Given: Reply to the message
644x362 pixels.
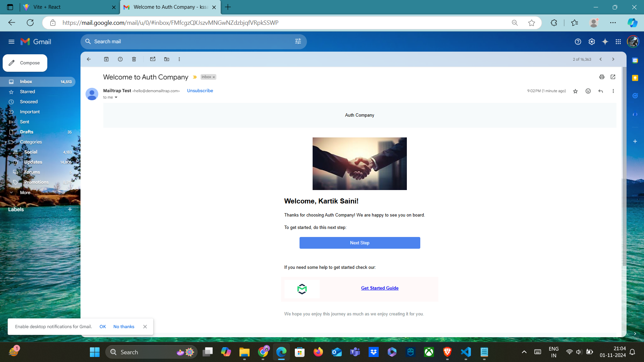Looking at the screenshot, I should point(601,91).
